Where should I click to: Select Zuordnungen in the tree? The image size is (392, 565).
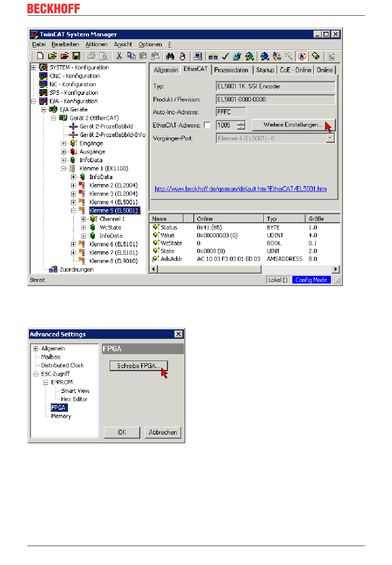(x=77, y=269)
